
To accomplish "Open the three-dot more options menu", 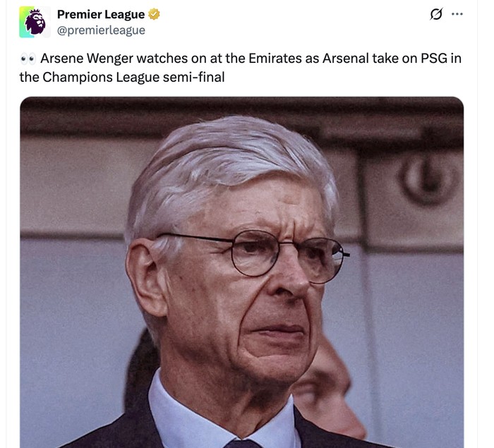I will pos(457,14).
